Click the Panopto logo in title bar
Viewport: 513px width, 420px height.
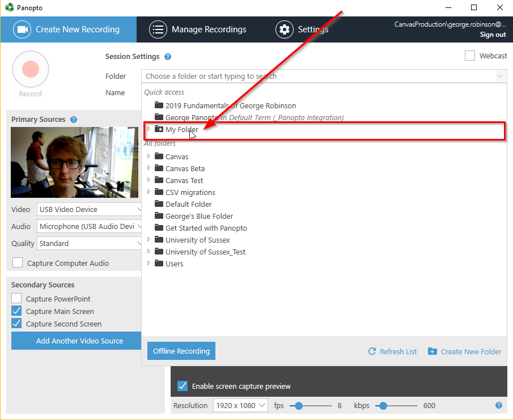[x=9, y=7]
